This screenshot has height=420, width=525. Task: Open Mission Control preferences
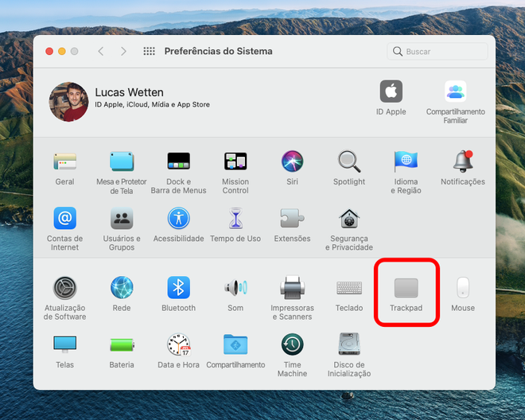pos(235,161)
